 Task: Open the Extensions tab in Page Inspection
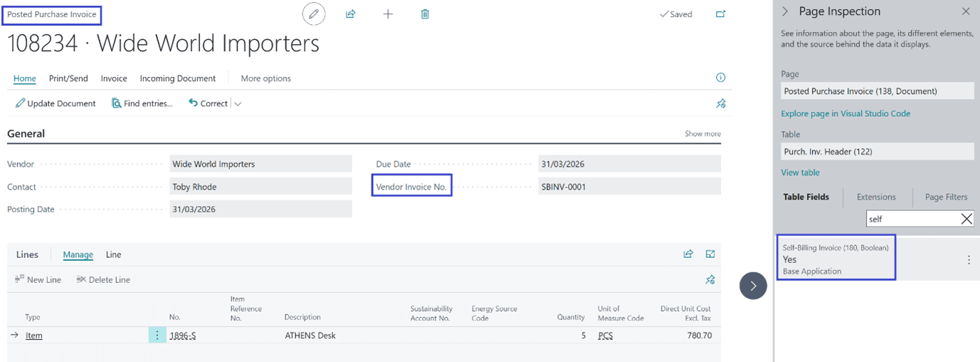[x=875, y=197]
